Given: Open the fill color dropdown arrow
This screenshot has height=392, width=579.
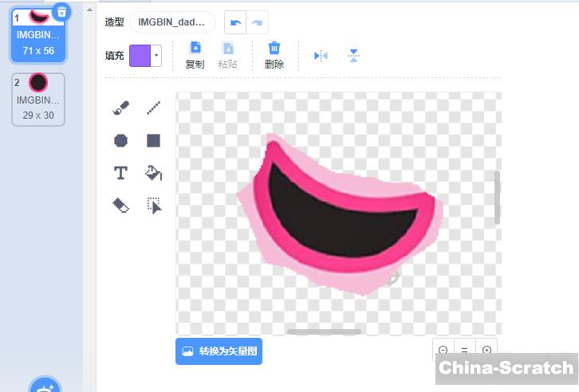Looking at the screenshot, I should pos(156,56).
